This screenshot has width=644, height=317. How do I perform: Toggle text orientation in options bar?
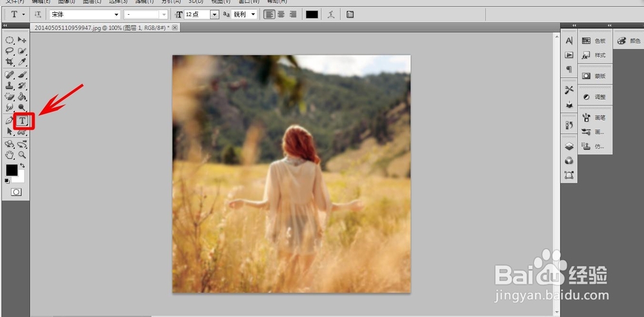(38, 14)
